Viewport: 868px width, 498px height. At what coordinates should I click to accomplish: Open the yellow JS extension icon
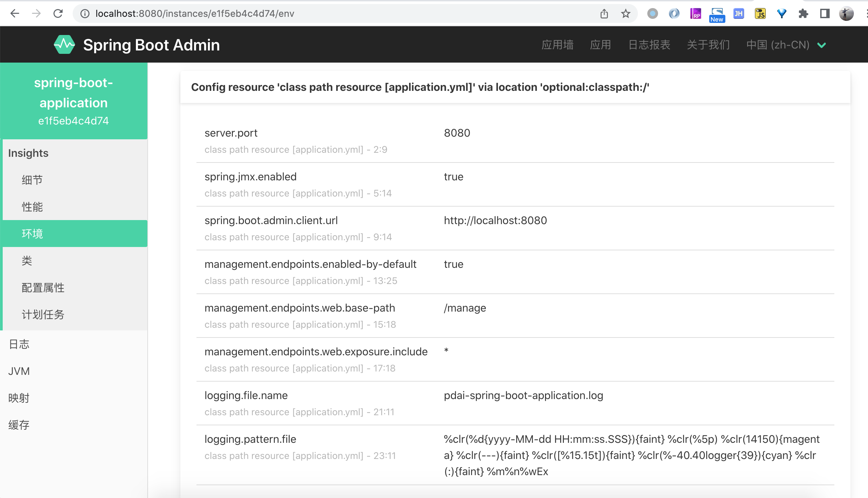760,13
